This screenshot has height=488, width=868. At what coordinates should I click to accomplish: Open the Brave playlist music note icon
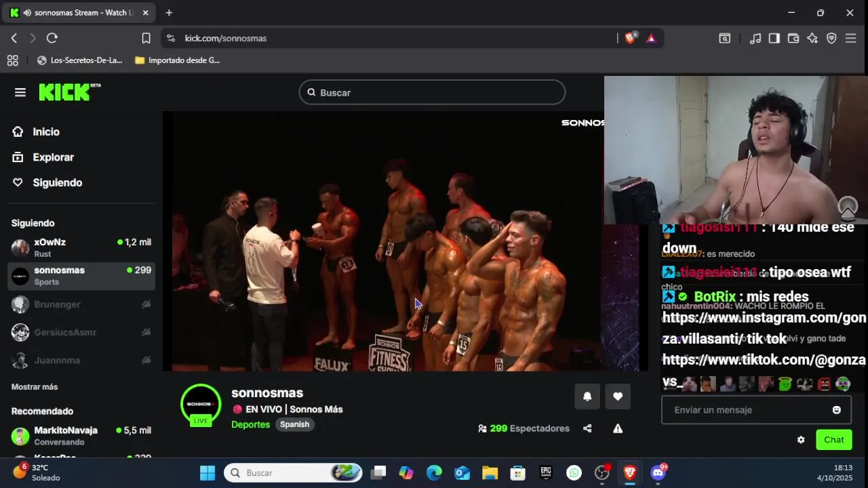(x=755, y=38)
